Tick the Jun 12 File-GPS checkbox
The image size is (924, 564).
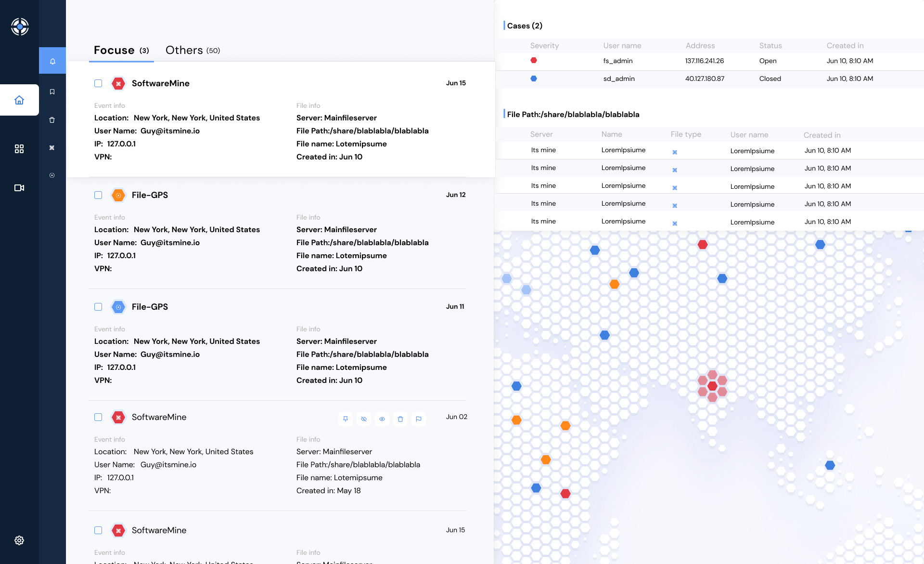[x=98, y=195]
